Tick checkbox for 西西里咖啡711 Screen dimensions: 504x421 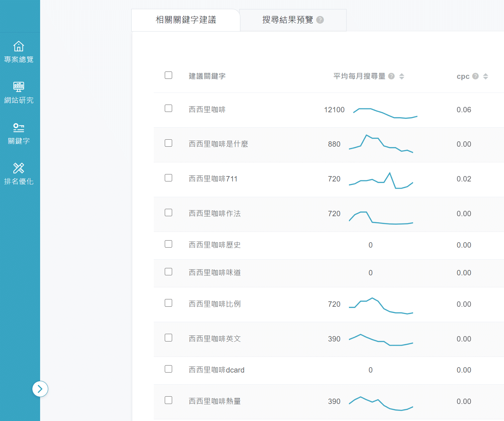coord(168,178)
